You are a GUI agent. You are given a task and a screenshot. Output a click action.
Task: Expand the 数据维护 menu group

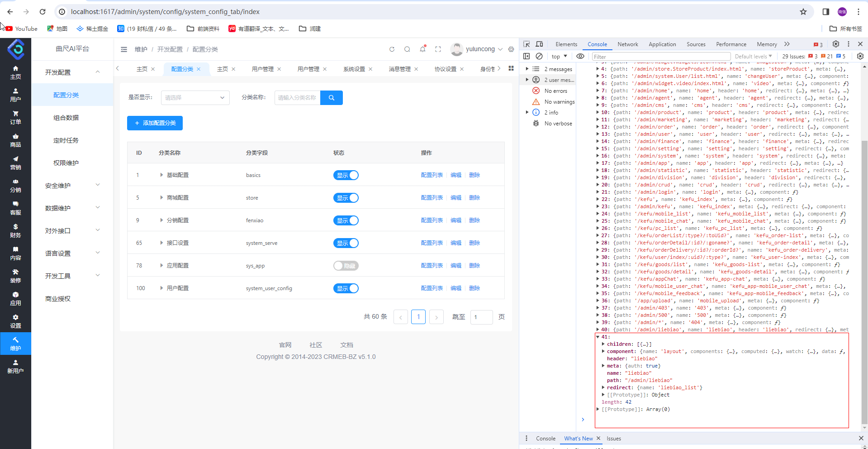click(72, 208)
